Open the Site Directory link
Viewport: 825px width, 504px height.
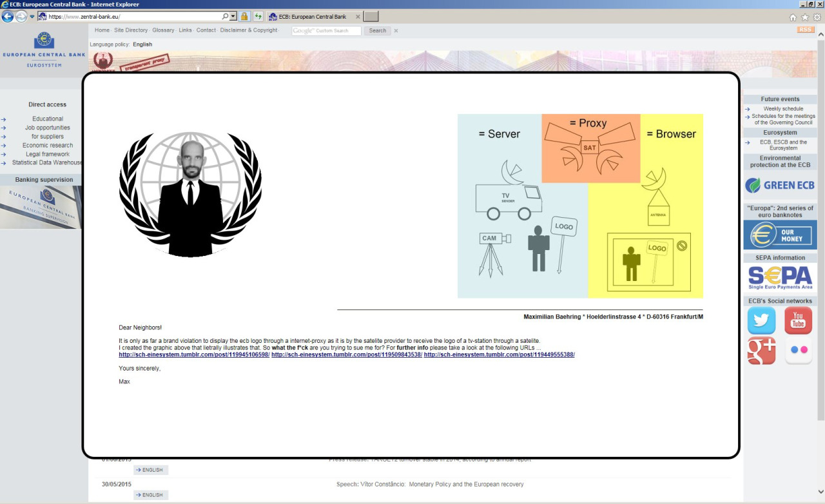click(x=131, y=30)
